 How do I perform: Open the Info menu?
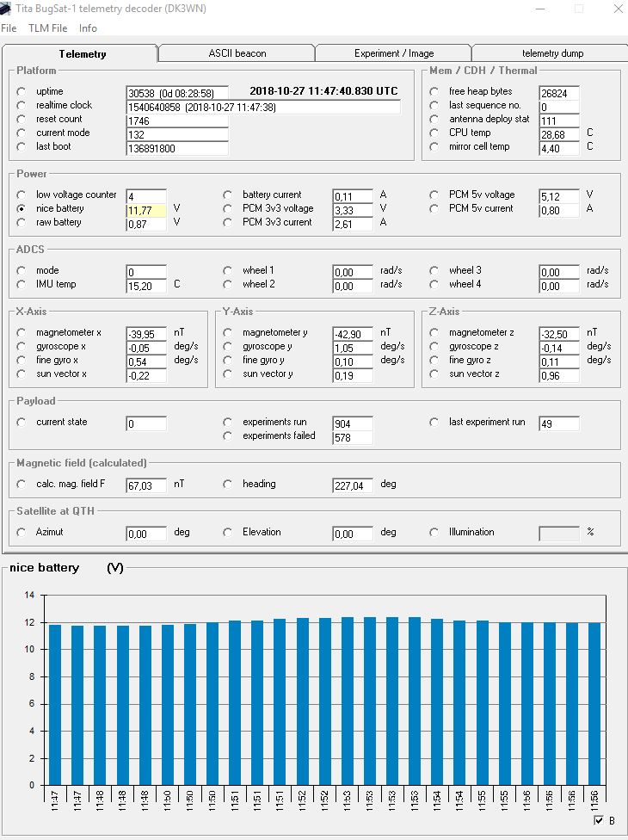coord(88,28)
